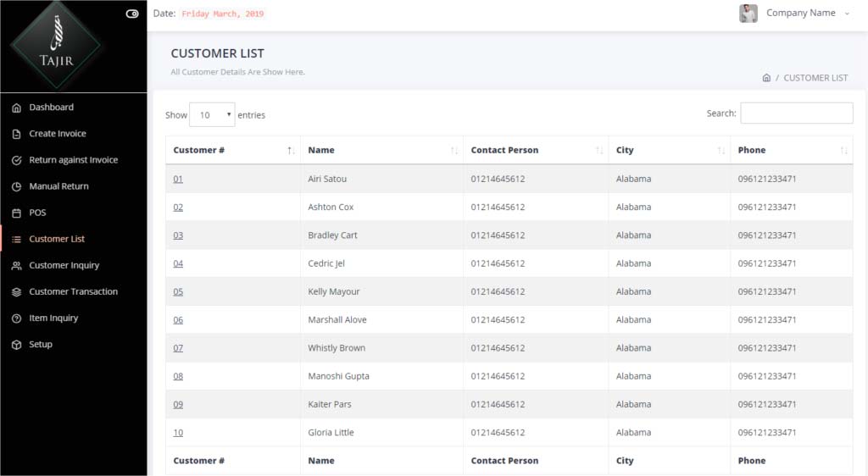Image resolution: width=868 pixels, height=476 pixels.
Task: Click the footer Contact Person label
Action: coord(504,461)
